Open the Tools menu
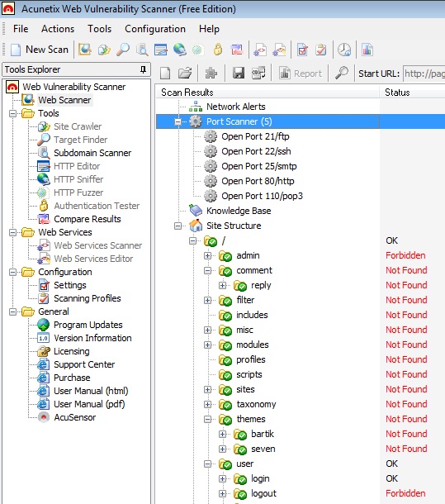Viewport: 445px width, 504px height. (x=100, y=29)
